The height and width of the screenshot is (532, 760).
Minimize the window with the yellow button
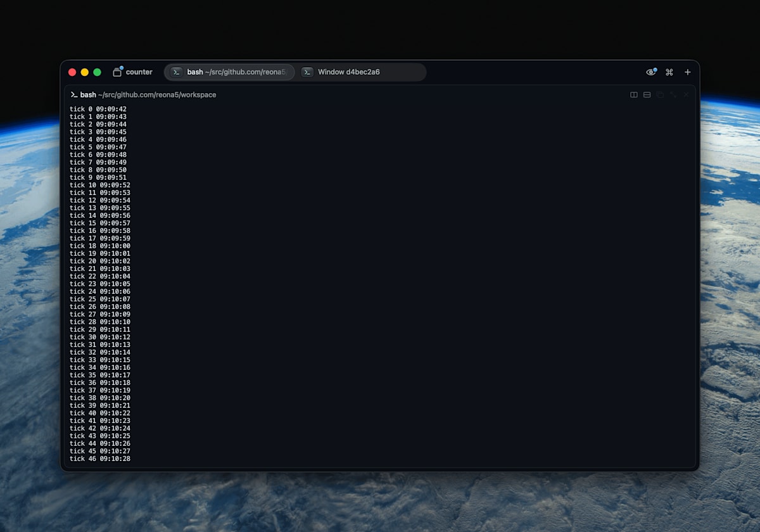(x=85, y=72)
